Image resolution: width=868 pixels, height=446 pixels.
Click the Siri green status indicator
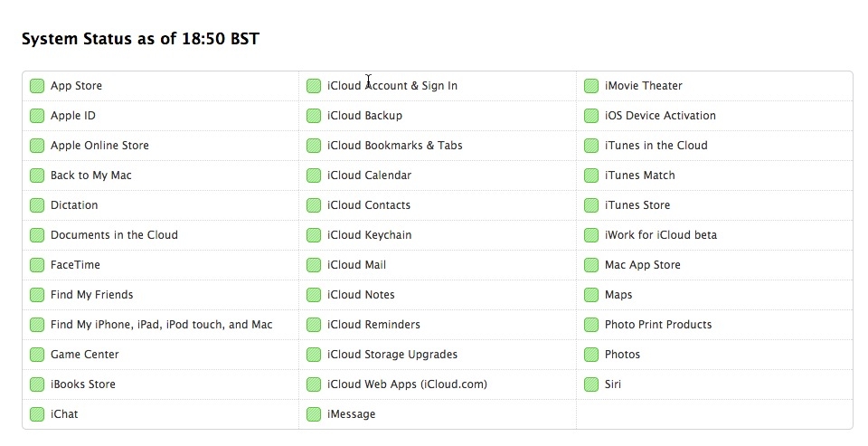(591, 384)
